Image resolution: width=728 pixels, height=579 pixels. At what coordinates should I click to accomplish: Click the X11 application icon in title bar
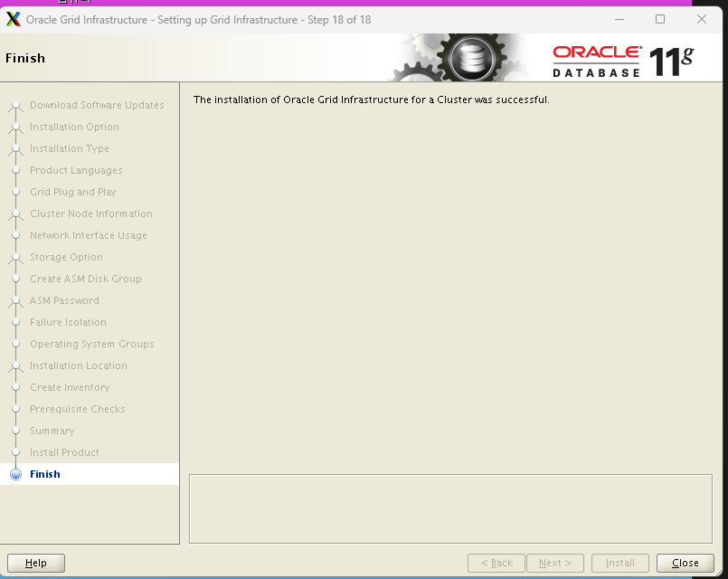(x=14, y=19)
